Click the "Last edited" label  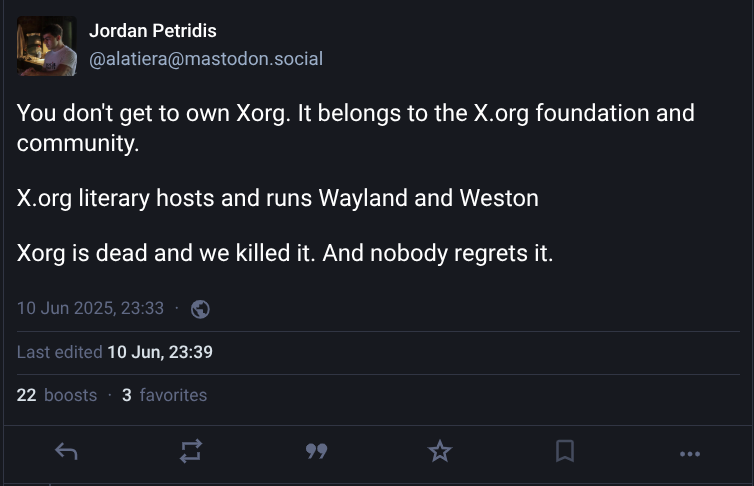[x=59, y=352]
